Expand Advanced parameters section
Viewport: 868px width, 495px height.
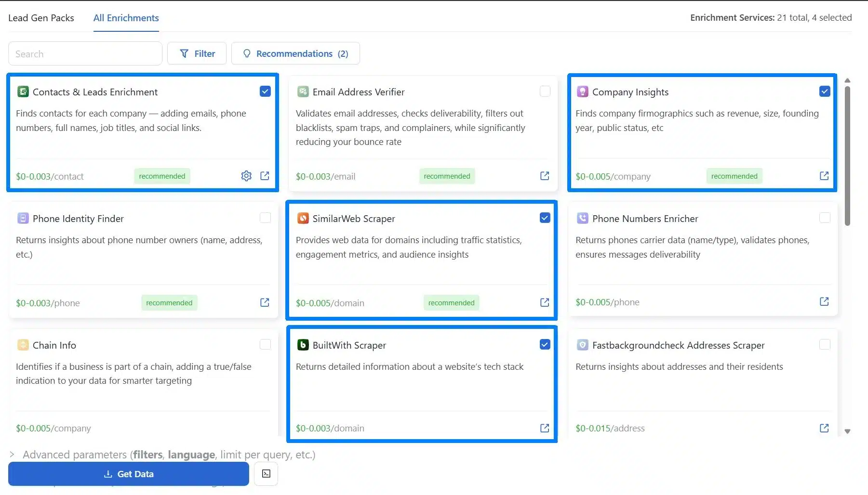click(x=13, y=455)
